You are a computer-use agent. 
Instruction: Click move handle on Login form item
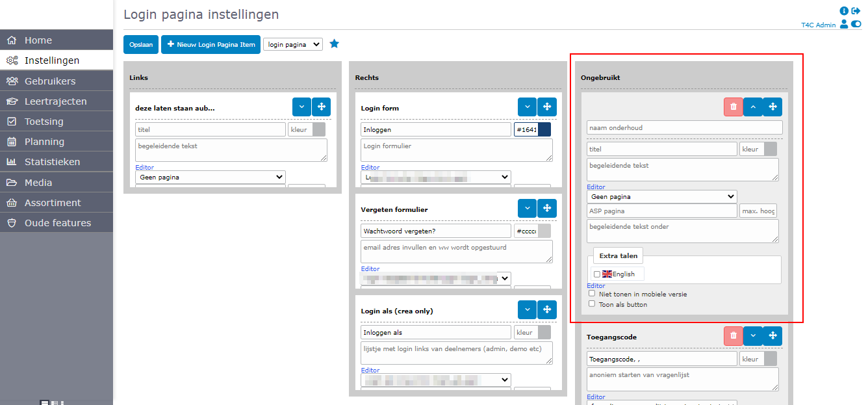coord(546,107)
